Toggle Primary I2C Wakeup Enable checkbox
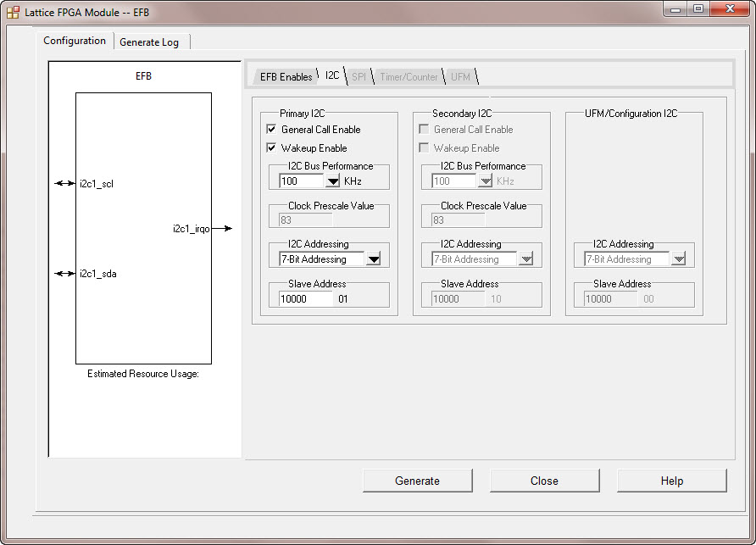This screenshot has height=545, width=756. pos(271,147)
